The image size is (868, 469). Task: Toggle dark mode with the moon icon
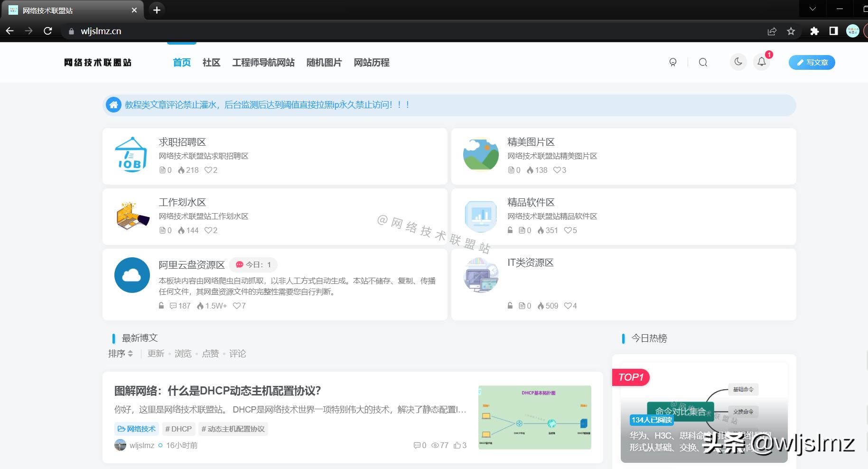point(737,62)
